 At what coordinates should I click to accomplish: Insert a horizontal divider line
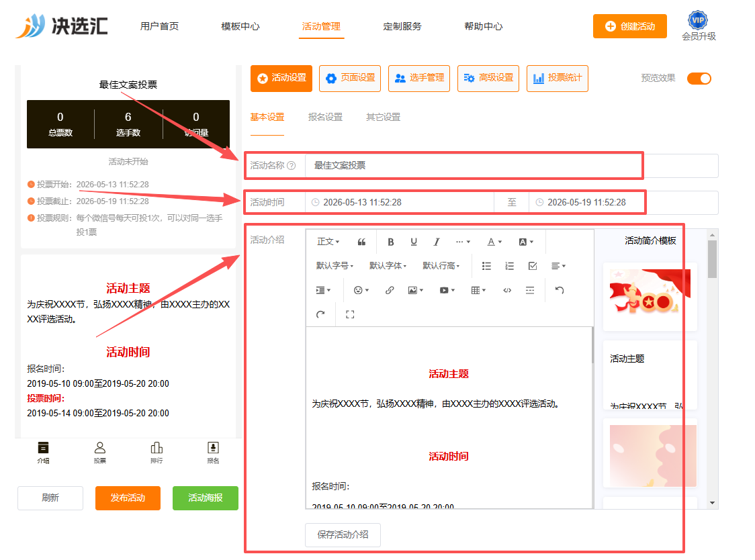point(530,290)
